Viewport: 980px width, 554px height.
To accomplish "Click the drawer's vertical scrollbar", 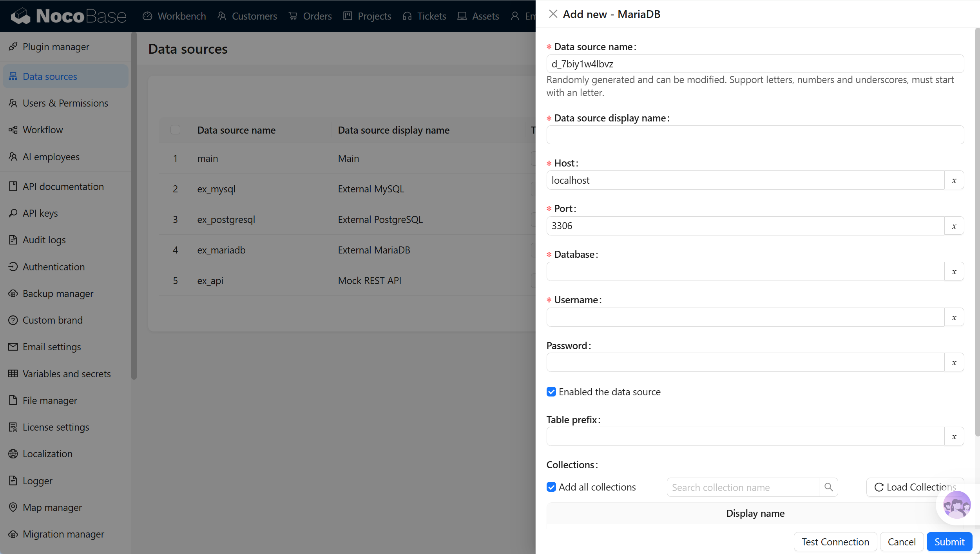I will [977, 231].
